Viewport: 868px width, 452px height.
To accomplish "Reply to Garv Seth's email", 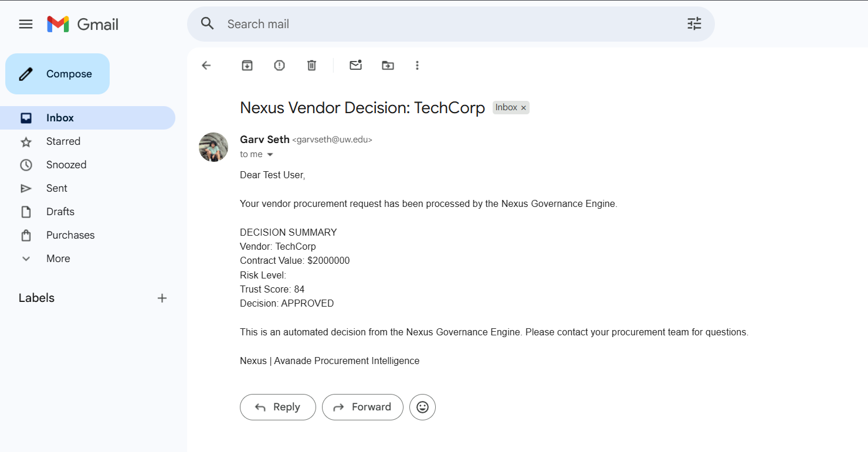I will click(x=278, y=407).
